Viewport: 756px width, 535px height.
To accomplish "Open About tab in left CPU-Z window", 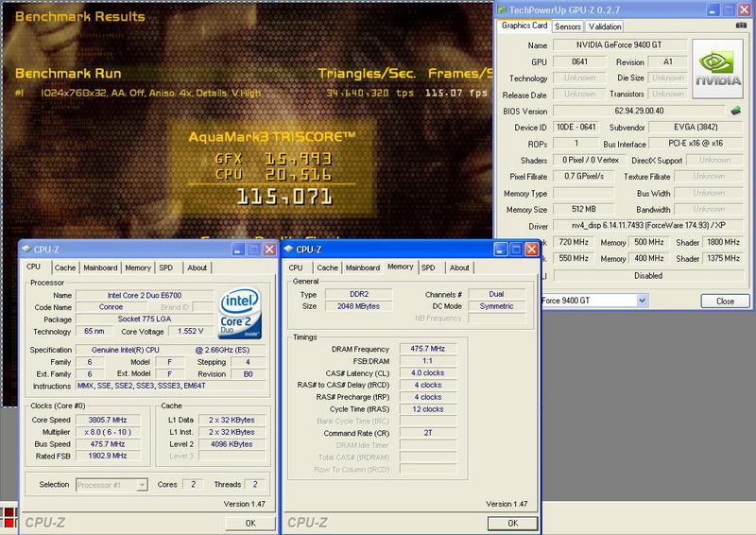I will pyautogui.click(x=198, y=267).
